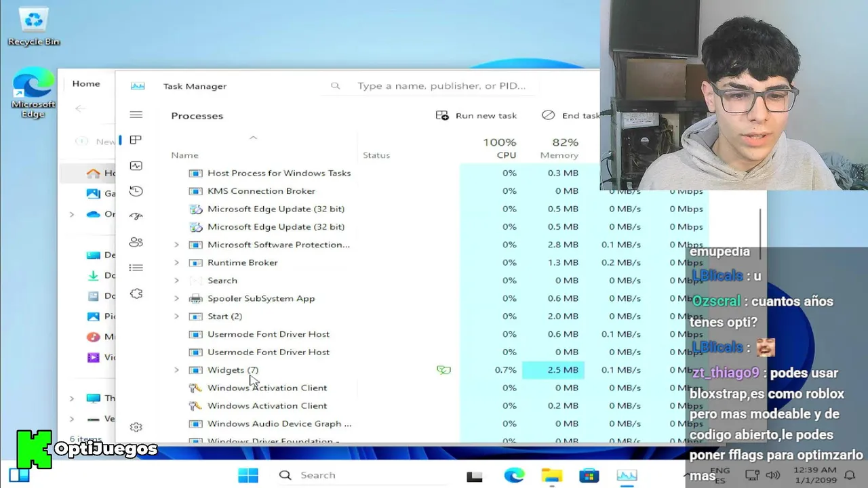Expand the Search process group

pyautogui.click(x=176, y=281)
